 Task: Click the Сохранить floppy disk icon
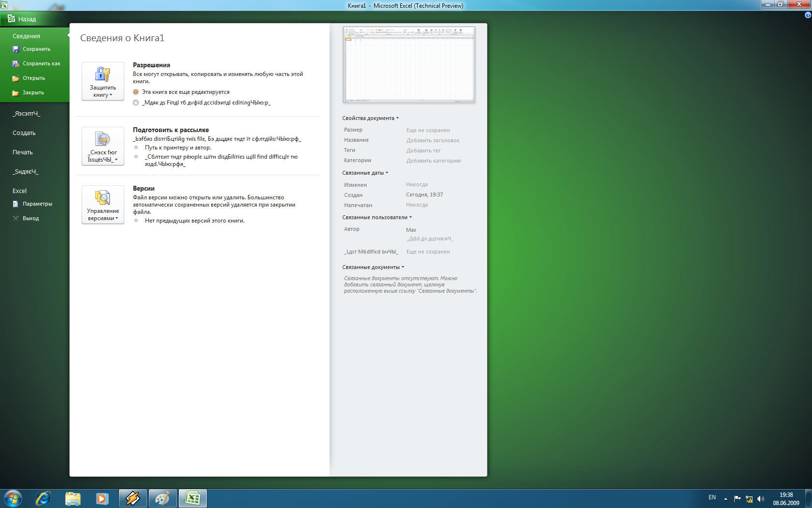[16, 49]
